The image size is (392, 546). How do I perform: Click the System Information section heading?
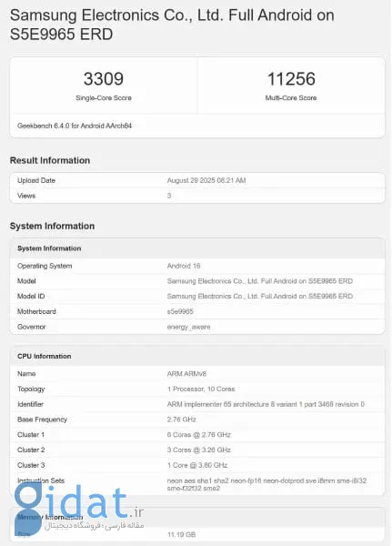pyautogui.click(x=52, y=226)
